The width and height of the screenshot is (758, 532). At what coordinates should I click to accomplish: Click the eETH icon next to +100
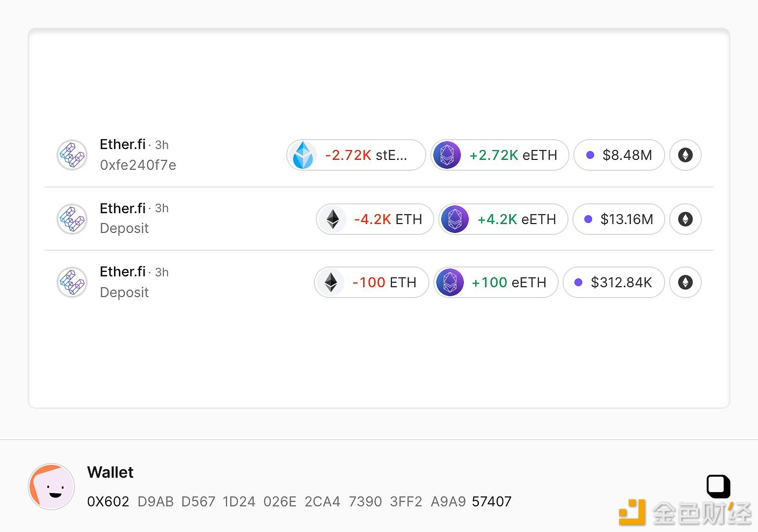point(450,282)
